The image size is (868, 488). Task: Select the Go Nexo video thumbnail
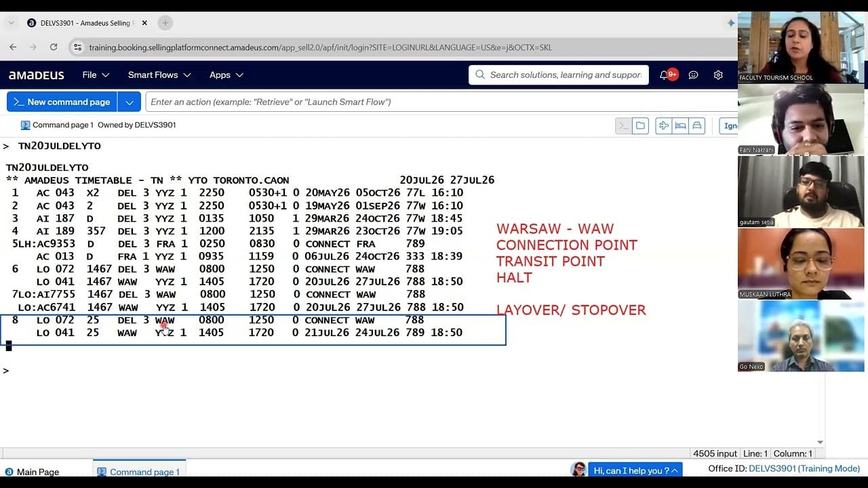(801, 336)
